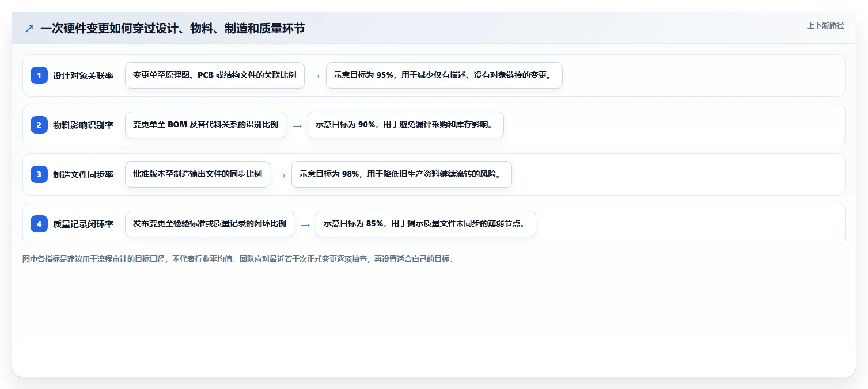Click the 示意目标为 85% box

coord(426,224)
